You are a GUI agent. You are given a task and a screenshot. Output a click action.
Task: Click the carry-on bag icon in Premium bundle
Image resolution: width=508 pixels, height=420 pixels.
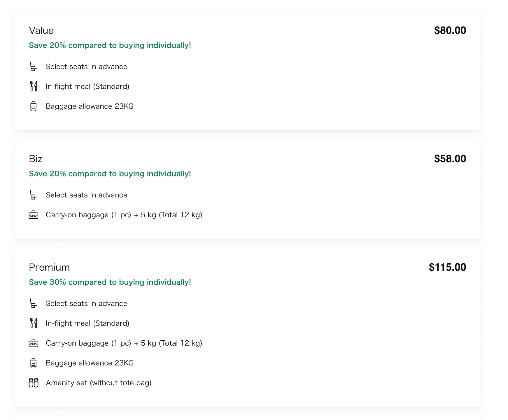click(34, 343)
